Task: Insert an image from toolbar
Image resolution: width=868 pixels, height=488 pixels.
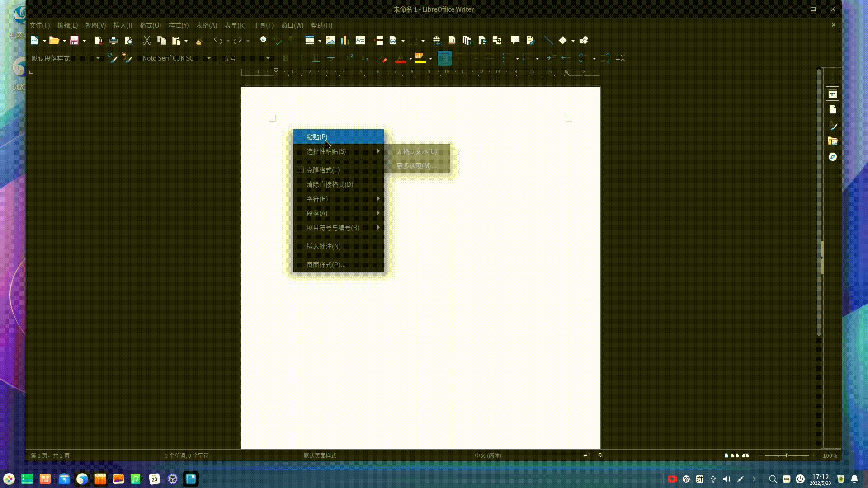Action: click(x=330, y=40)
